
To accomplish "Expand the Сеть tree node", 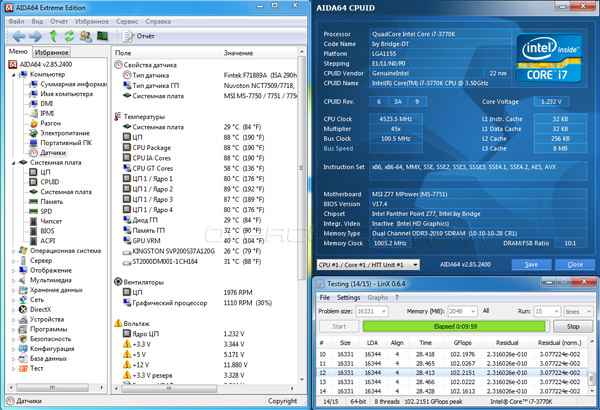I will pos(13,300).
